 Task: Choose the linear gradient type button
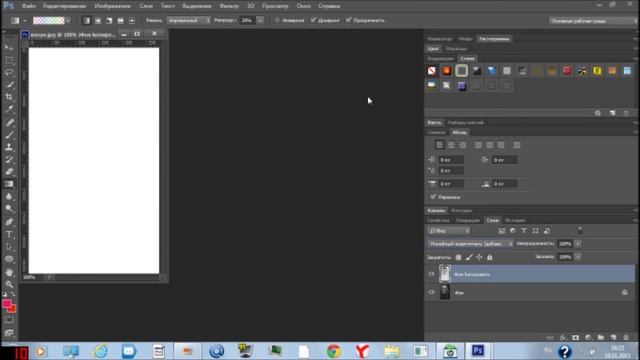click(x=87, y=20)
